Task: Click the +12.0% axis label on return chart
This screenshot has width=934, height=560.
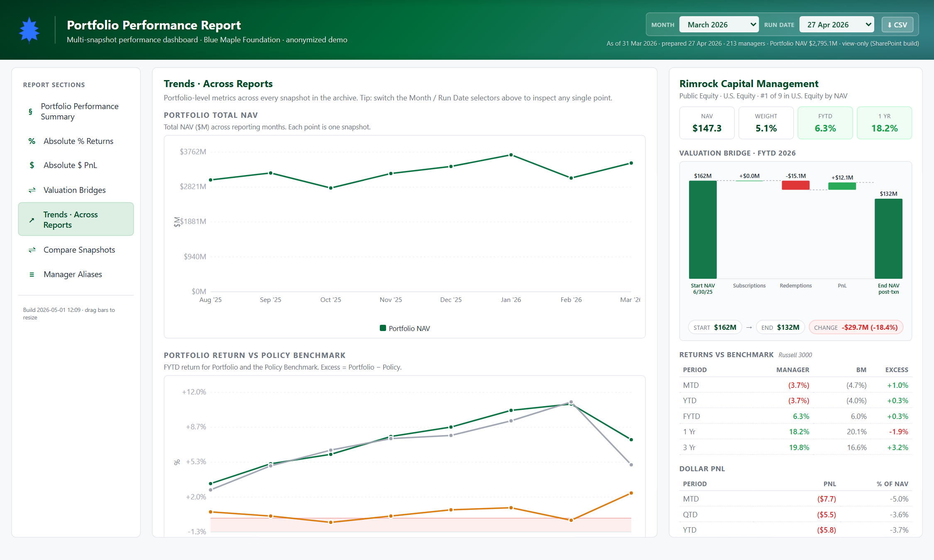Action: tap(194, 392)
